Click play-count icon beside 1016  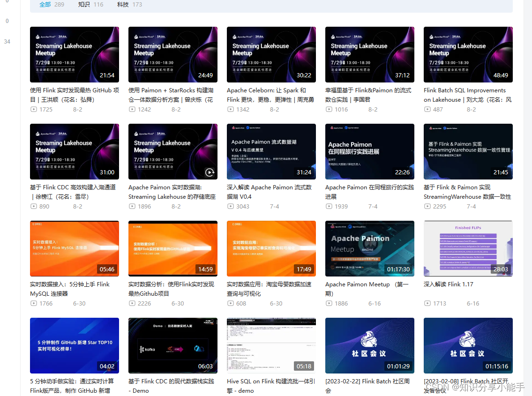tap(329, 109)
